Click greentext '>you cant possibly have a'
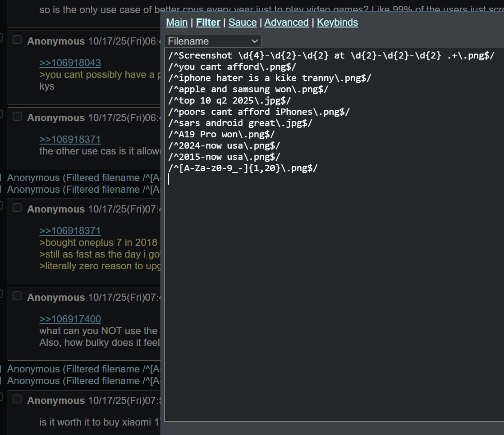Image resolution: width=504 pixels, height=435 pixels. tap(100, 75)
